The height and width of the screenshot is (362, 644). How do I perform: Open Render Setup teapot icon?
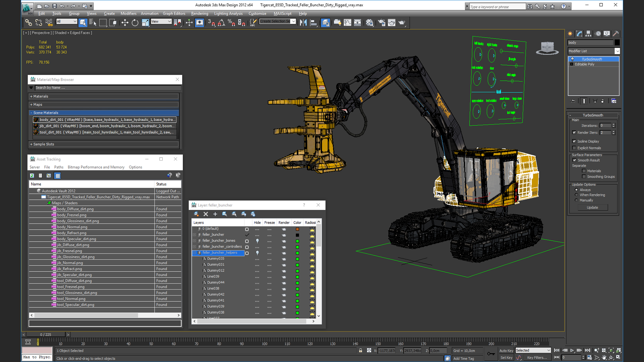pyautogui.click(x=381, y=22)
